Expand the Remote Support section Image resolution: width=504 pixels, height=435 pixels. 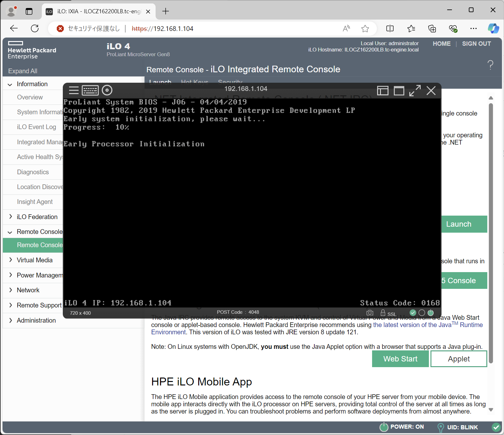click(x=10, y=305)
